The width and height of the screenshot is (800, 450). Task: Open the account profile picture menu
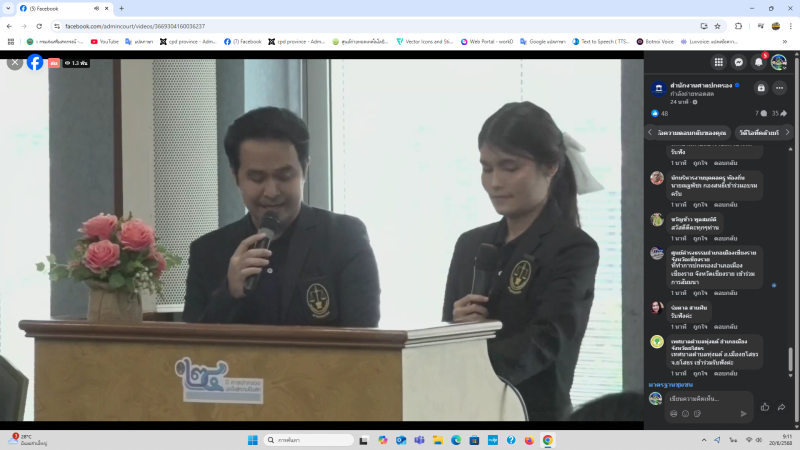(x=779, y=62)
